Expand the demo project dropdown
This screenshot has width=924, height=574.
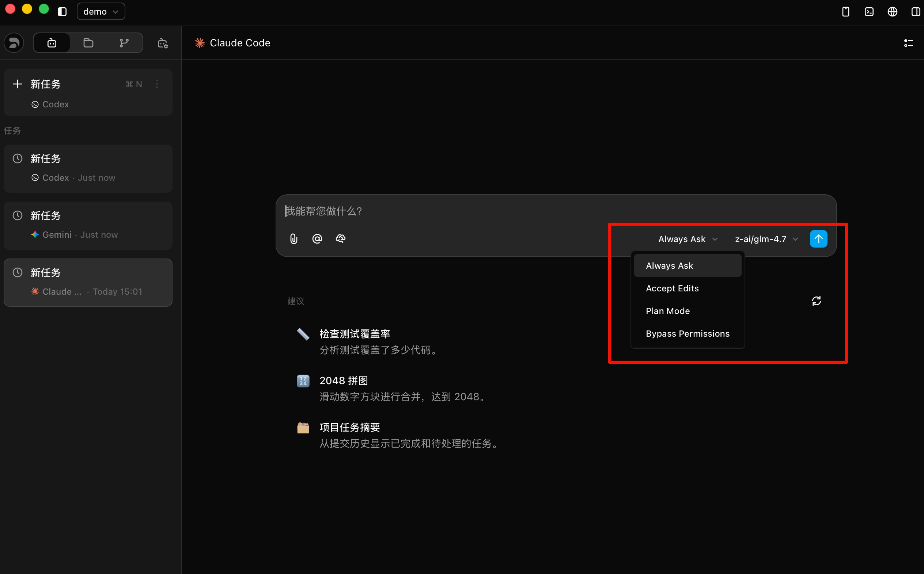tap(101, 12)
